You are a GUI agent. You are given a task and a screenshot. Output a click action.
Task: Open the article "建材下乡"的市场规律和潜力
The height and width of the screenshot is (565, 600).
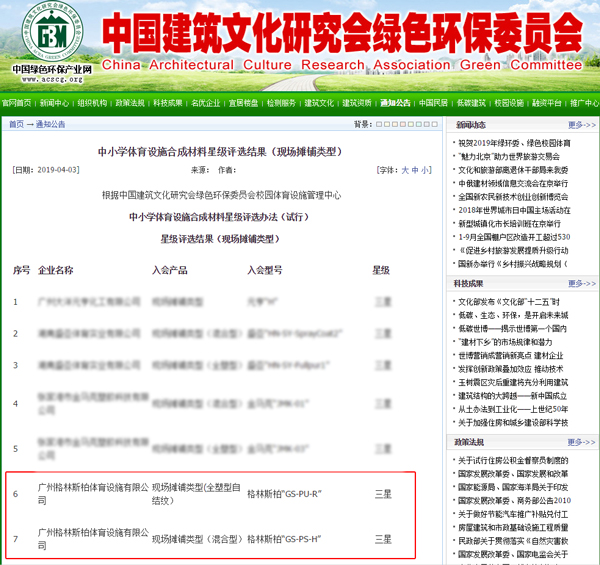click(505, 342)
